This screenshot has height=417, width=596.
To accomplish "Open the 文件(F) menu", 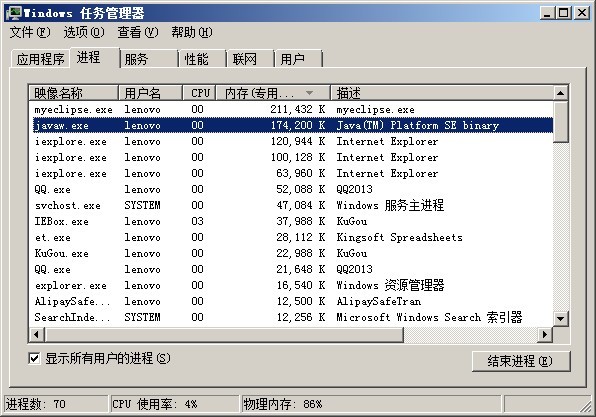I will [30, 32].
